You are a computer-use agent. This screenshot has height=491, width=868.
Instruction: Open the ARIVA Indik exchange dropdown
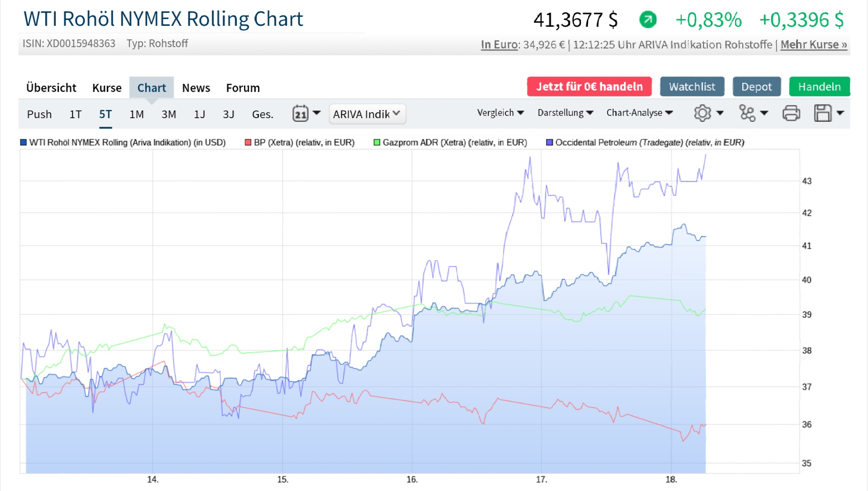(x=367, y=114)
